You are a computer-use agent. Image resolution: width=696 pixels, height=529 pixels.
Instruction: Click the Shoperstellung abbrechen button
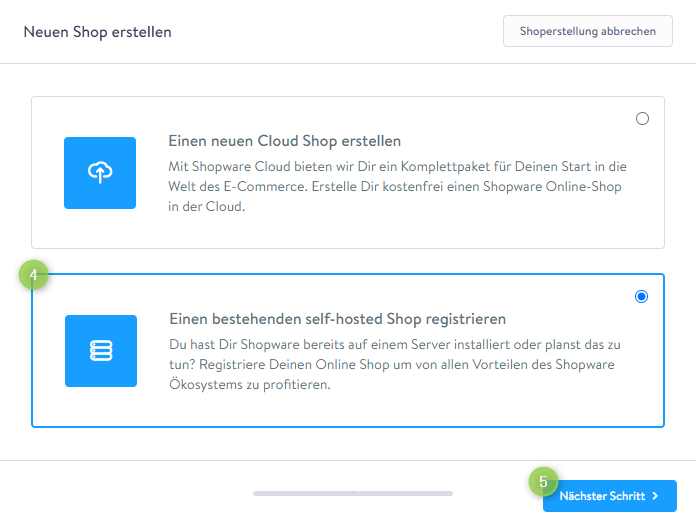588,31
